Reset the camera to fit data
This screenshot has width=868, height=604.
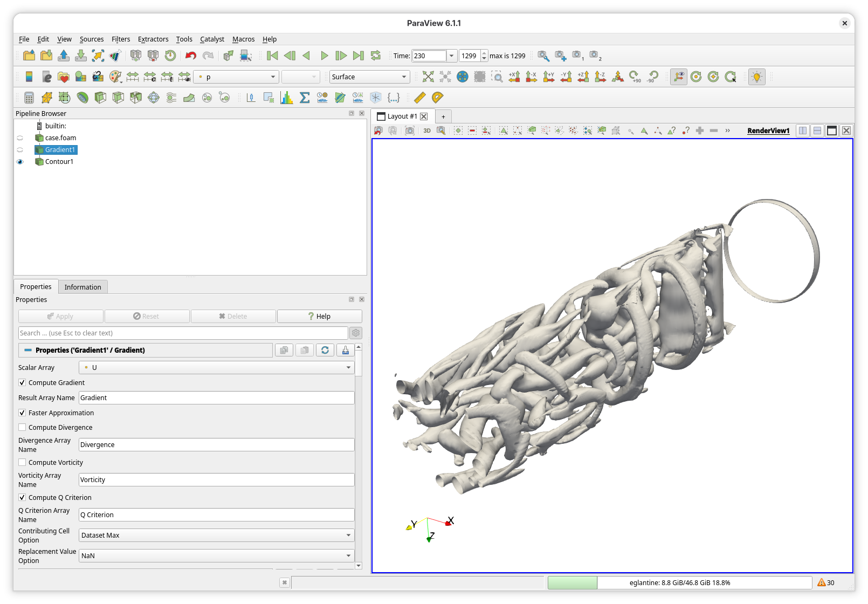point(428,77)
